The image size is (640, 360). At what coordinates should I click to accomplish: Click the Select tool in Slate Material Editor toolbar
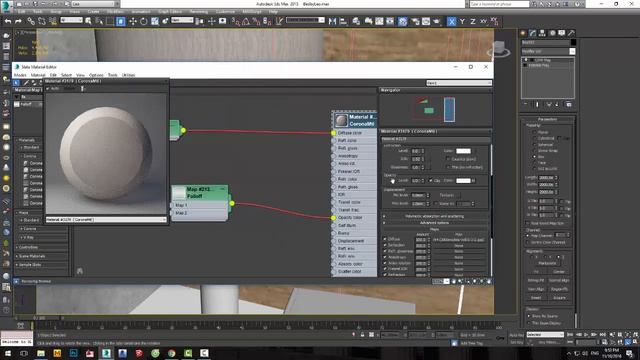tap(17, 83)
